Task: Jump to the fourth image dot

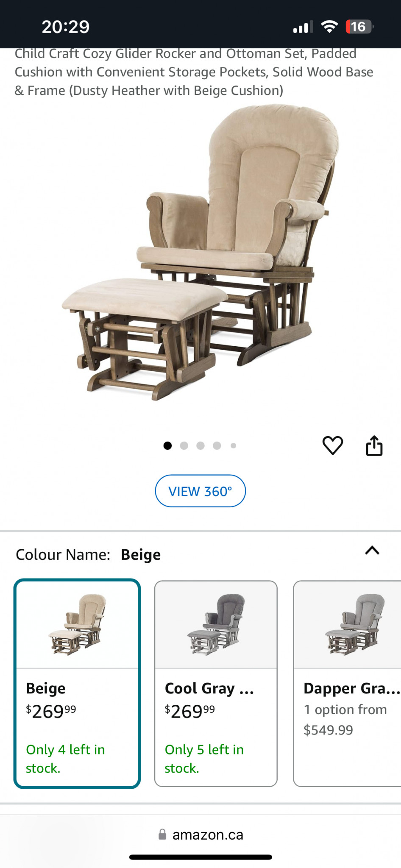Action: [x=217, y=445]
